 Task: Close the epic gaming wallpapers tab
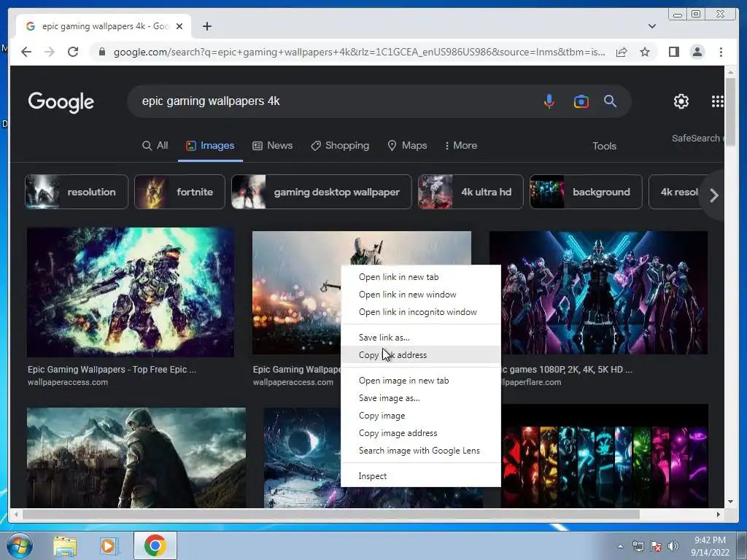click(179, 26)
